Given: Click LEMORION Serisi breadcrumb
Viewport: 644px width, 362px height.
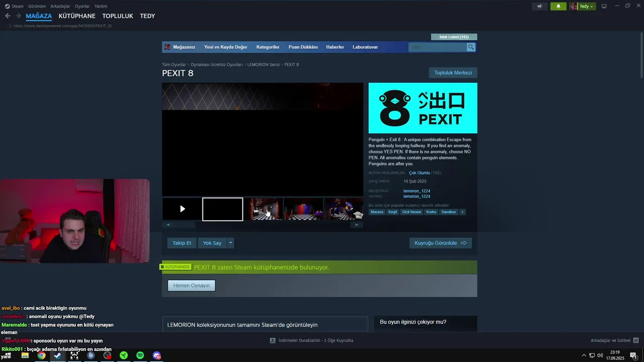Looking at the screenshot, I should tap(263, 65).
